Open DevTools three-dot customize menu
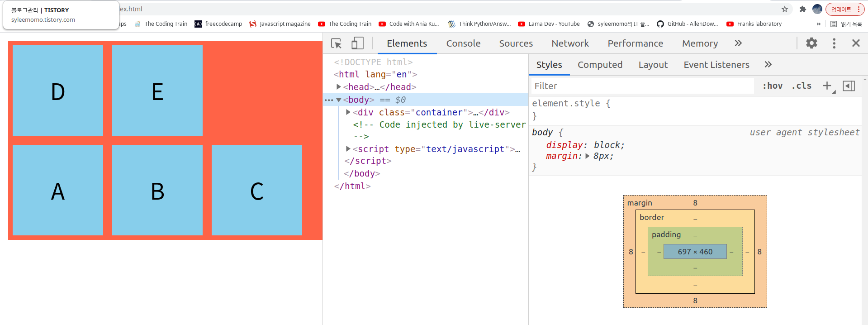The image size is (868, 325). click(834, 43)
